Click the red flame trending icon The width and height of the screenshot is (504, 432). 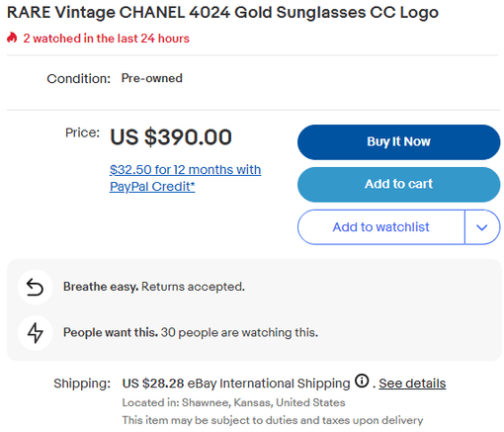[12, 38]
